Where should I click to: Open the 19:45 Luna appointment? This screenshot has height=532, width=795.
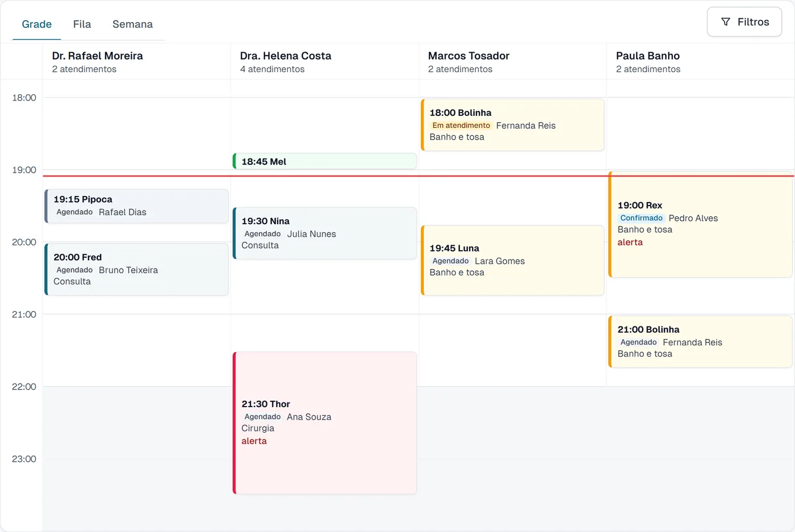[x=513, y=261]
